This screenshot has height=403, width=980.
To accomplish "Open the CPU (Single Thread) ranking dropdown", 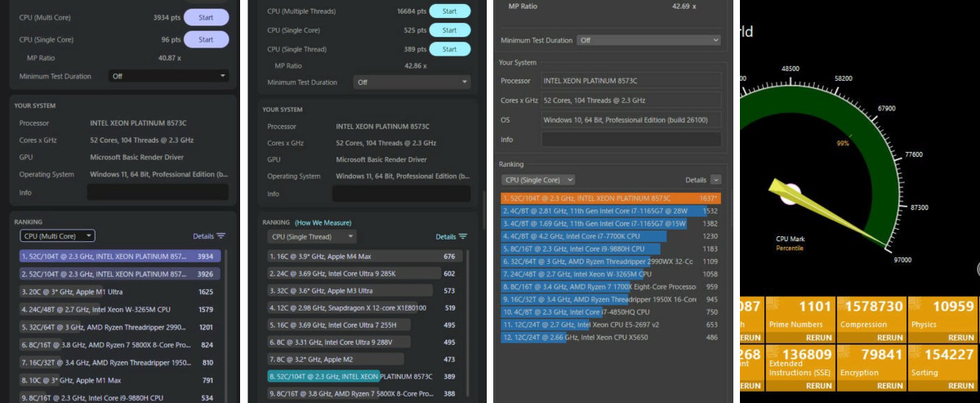I will tap(312, 237).
